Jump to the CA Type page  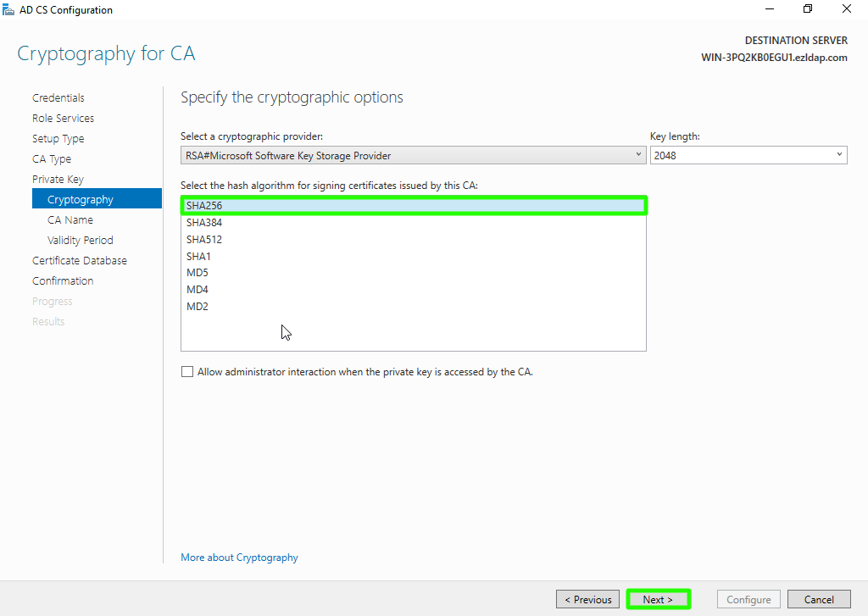point(52,159)
